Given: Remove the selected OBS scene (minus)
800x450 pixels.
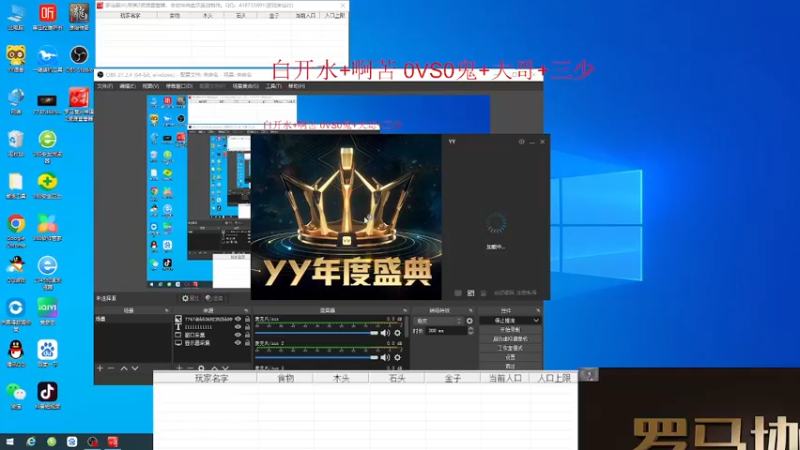Looking at the screenshot, I should pos(111,368).
